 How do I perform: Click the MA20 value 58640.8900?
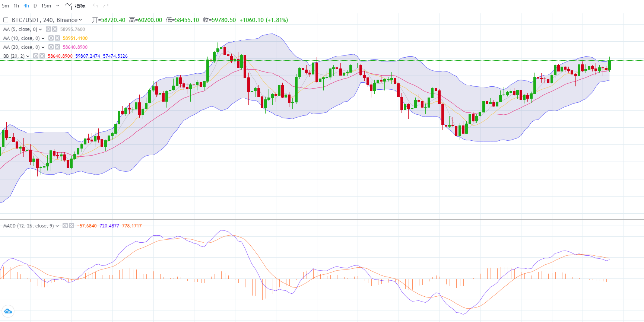point(75,47)
